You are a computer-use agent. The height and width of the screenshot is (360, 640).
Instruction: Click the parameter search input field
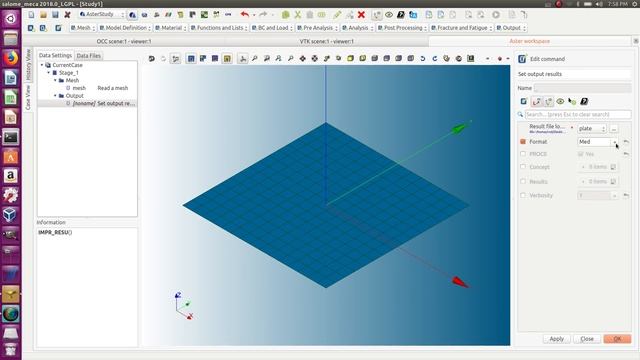tap(578, 114)
